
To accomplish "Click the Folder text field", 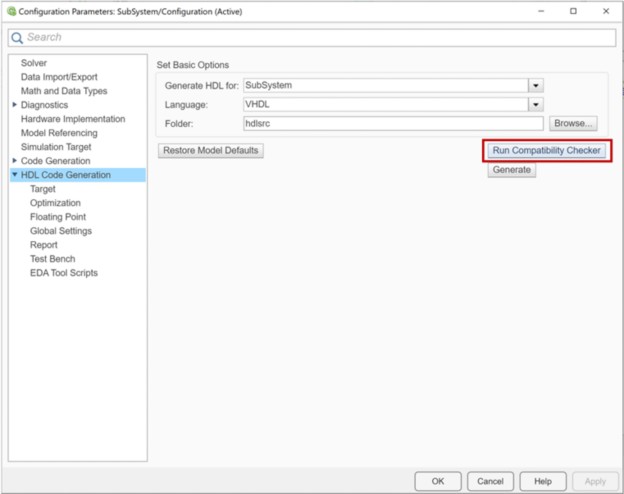I will pos(392,124).
